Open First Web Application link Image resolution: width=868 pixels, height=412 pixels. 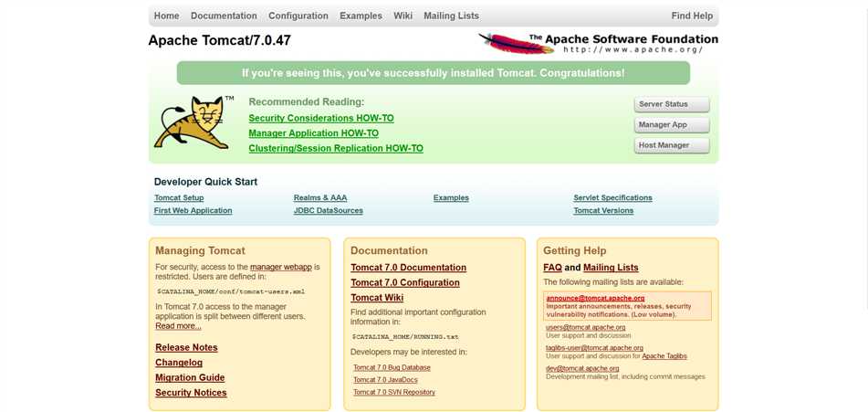pyautogui.click(x=193, y=210)
